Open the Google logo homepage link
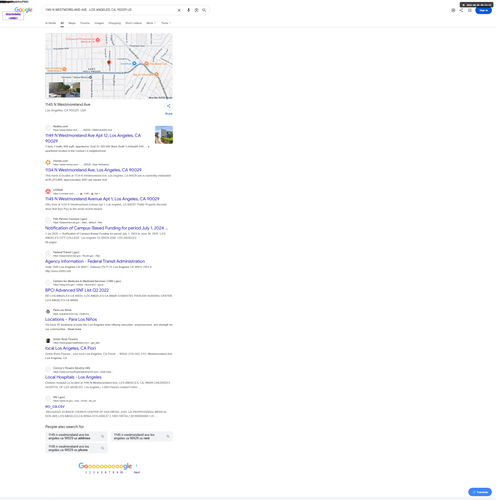Viewport: 499px width, 500px height. click(23, 10)
